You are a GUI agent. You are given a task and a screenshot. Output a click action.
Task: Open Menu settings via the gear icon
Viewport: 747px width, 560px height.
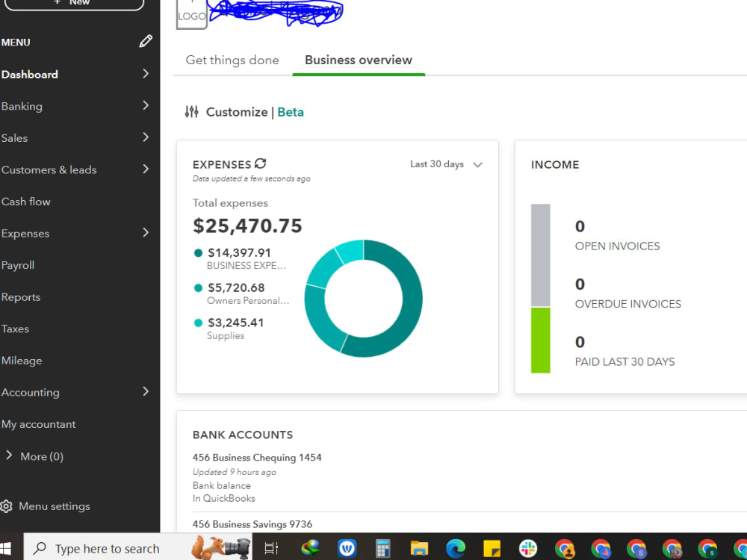point(7,505)
